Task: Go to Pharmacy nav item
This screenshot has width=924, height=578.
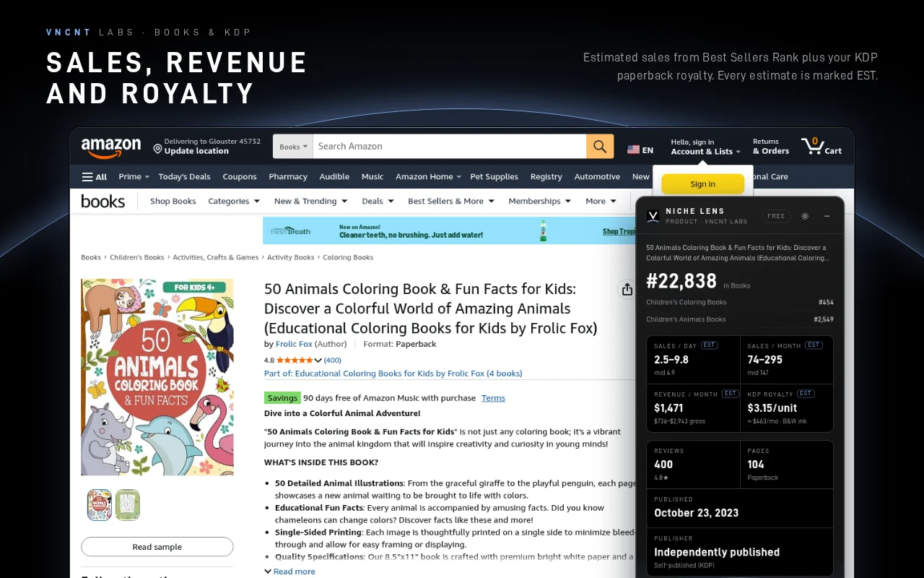Action: tap(288, 177)
